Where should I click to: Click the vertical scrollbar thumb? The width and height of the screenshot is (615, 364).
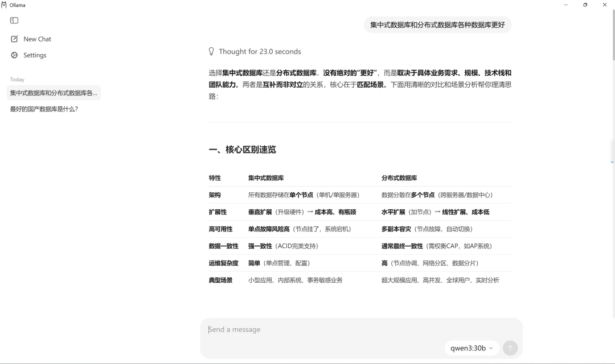pos(613,35)
